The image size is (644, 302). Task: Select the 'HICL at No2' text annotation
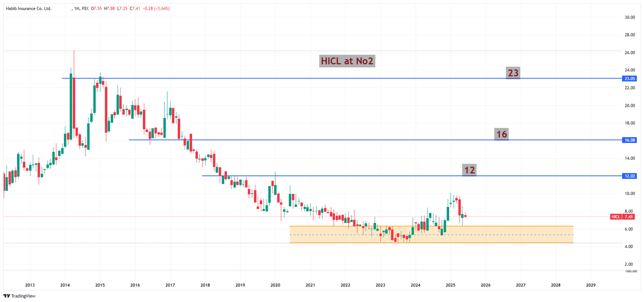tap(347, 61)
